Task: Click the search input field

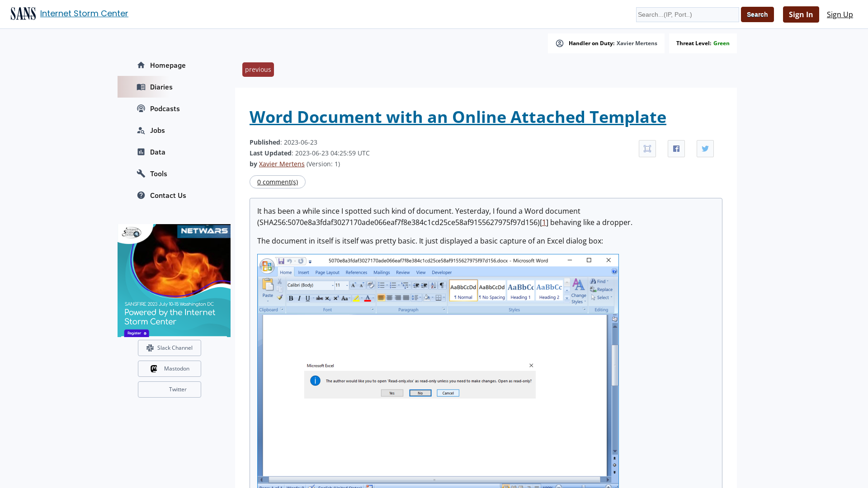Action: [x=687, y=14]
